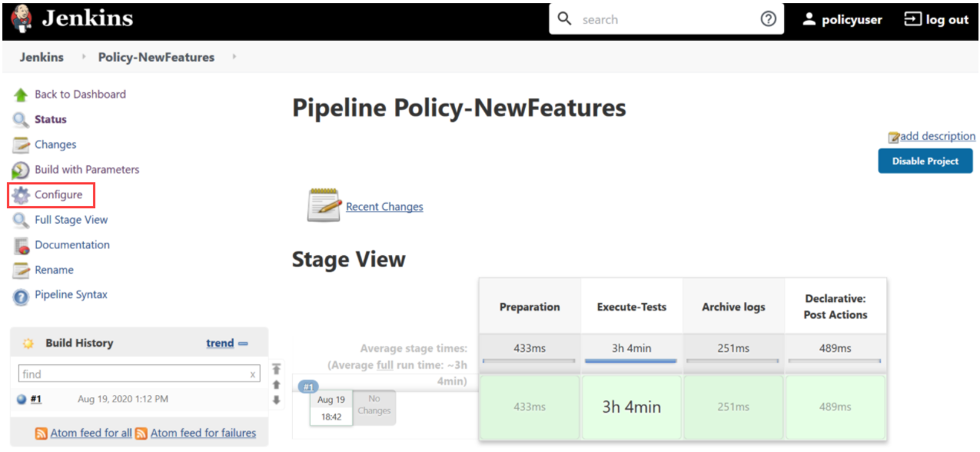
Task: Click the Back to Dashboard arrow icon
Action: click(21, 95)
